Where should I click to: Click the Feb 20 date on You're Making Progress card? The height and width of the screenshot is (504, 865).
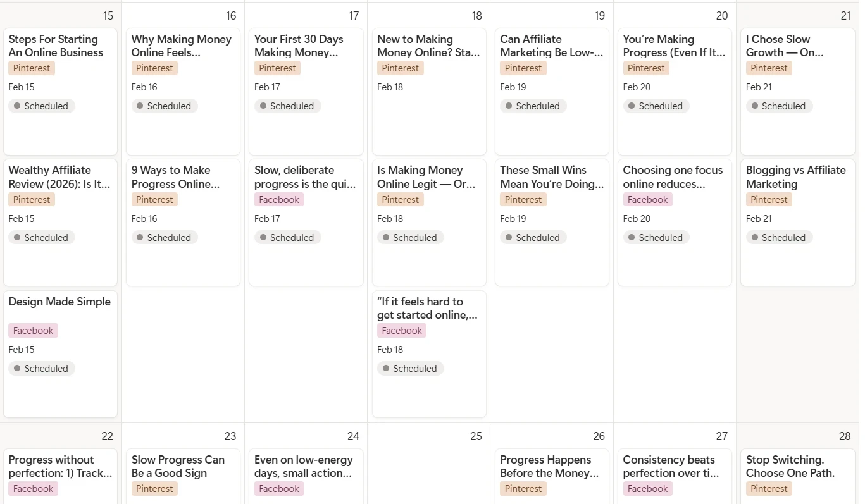tap(637, 87)
